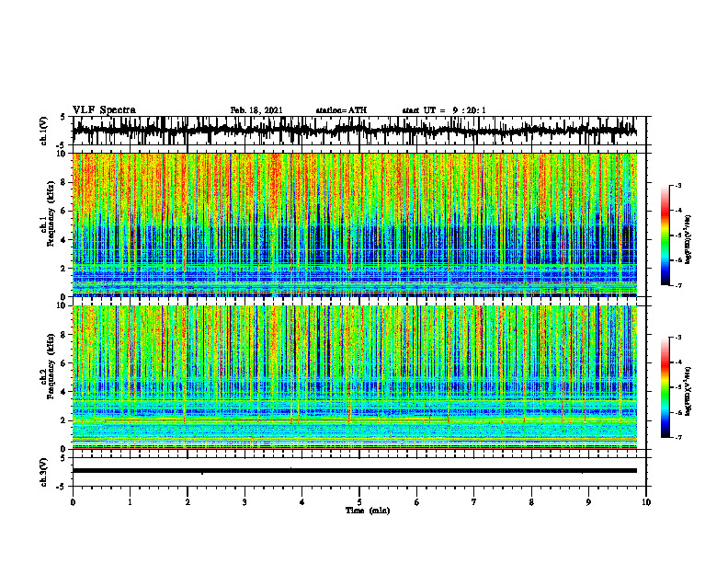Click time axis tick label "2"
The height and width of the screenshot is (563, 728).
188,502
